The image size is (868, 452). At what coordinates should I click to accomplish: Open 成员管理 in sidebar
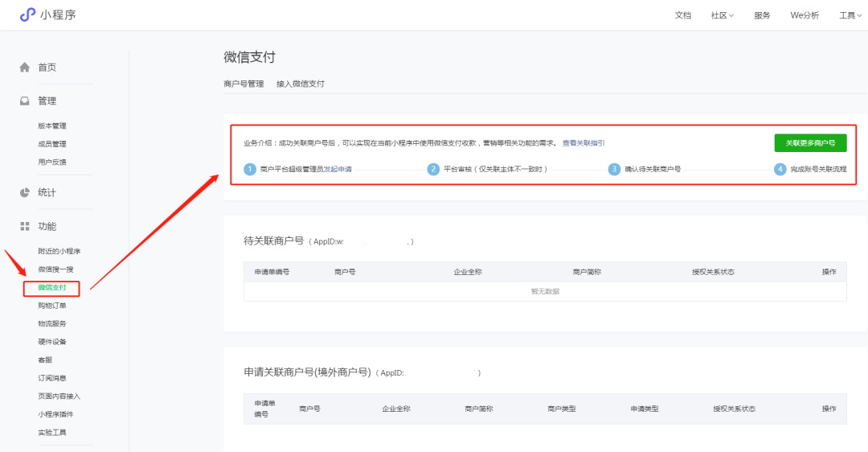pos(52,144)
